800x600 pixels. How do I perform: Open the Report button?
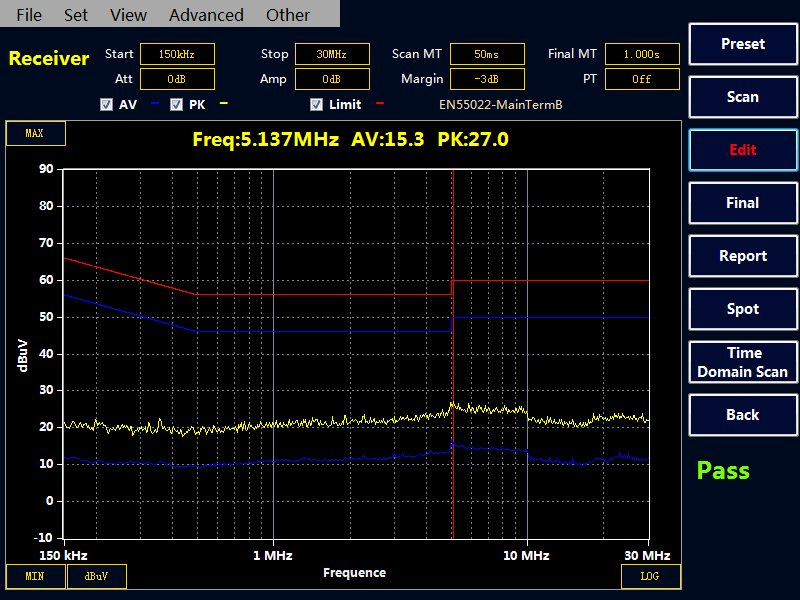pyautogui.click(x=743, y=256)
